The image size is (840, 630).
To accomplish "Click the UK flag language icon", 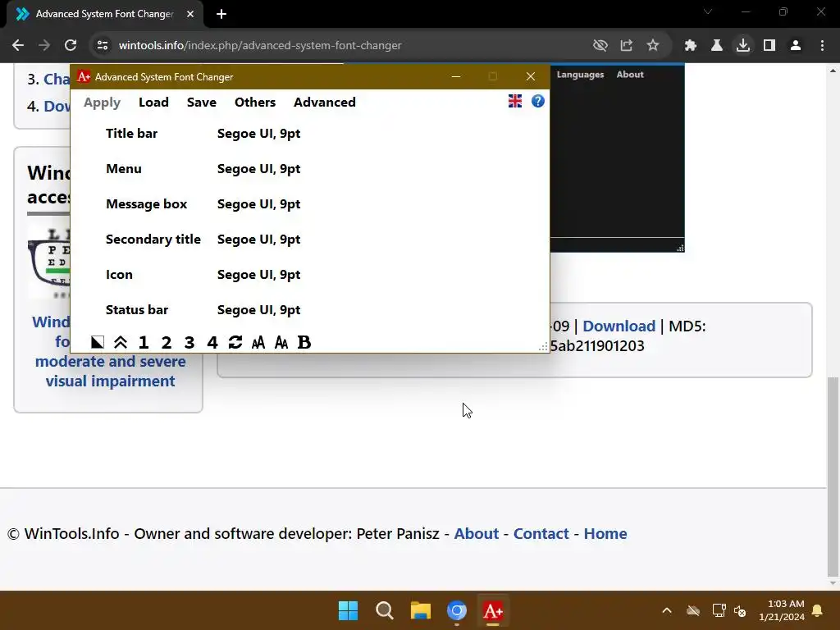I will 515,101.
